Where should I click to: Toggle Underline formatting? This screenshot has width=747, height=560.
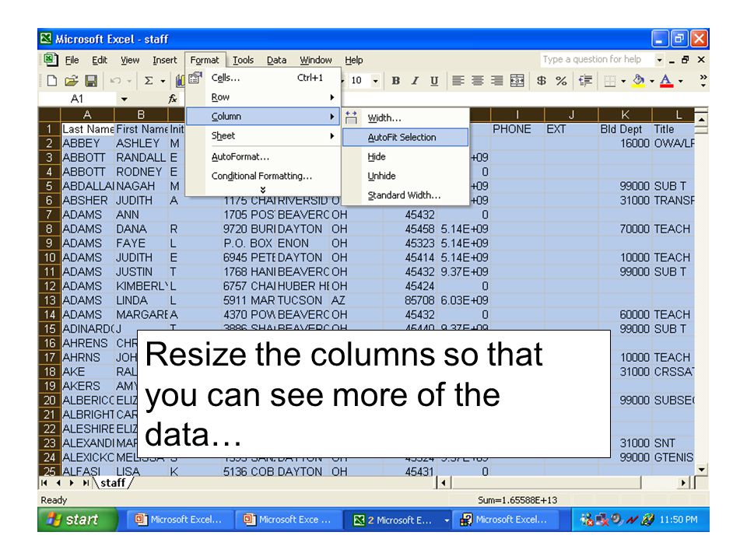pos(434,80)
